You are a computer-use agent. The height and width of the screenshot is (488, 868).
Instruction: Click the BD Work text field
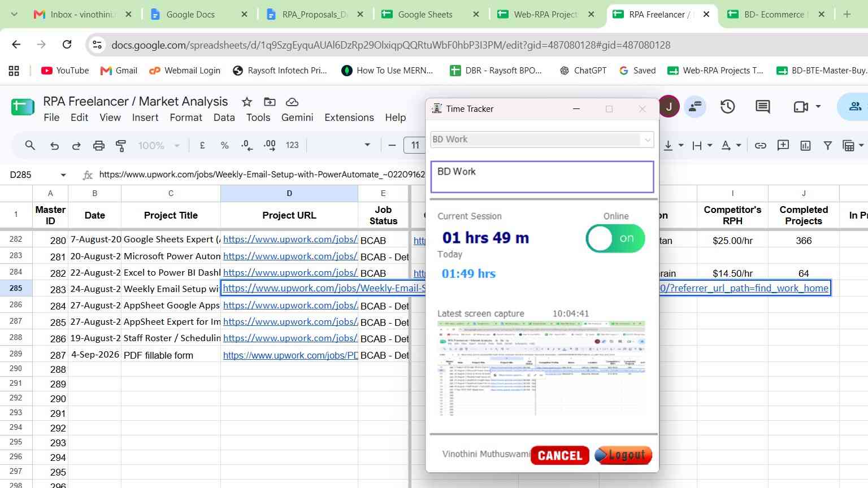[542, 177]
